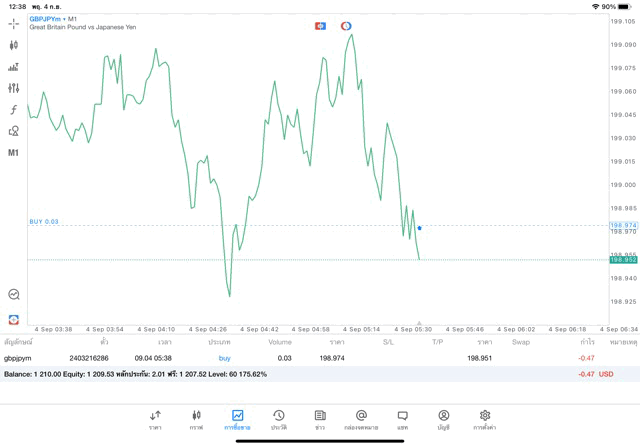640x447 pixels.
Task: Open the M1 timeframe selector
Action: coord(14,153)
